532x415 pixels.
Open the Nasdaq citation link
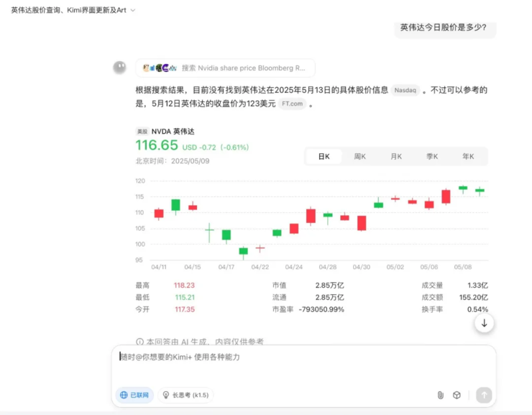coord(405,90)
